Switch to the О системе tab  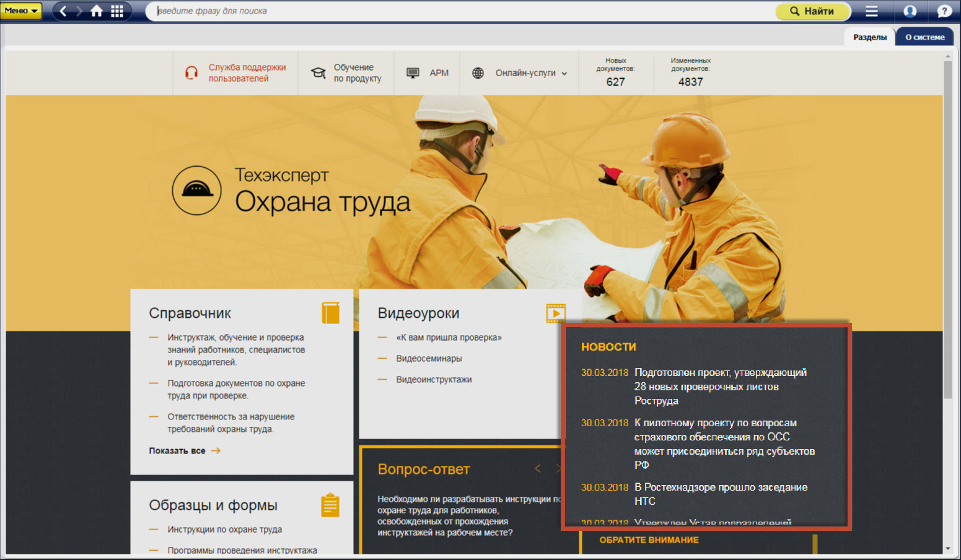click(x=924, y=37)
